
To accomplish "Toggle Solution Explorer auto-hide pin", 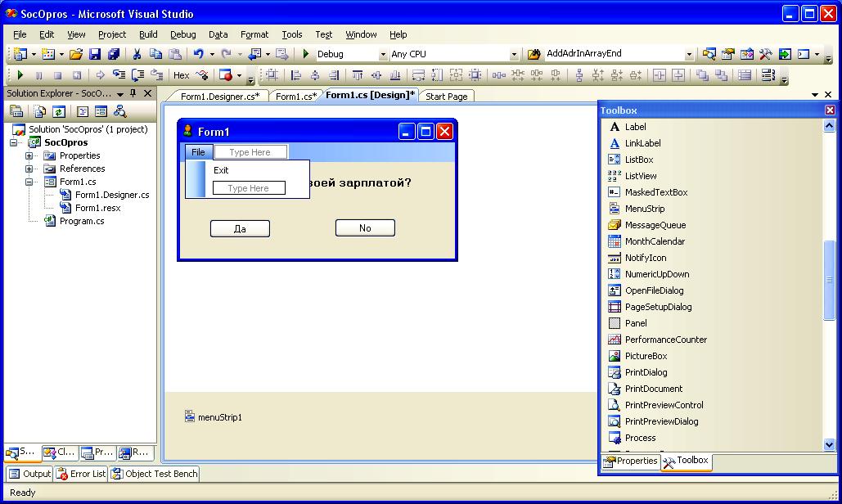I will tap(133, 93).
